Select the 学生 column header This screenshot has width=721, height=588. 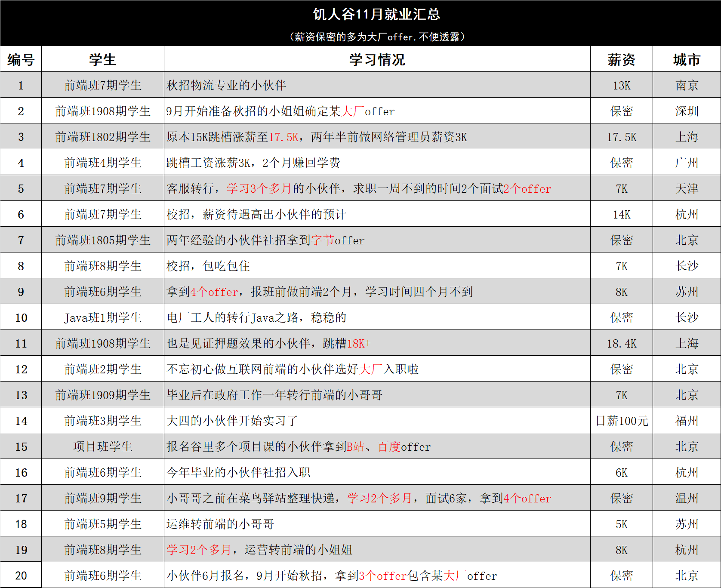[103, 59]
